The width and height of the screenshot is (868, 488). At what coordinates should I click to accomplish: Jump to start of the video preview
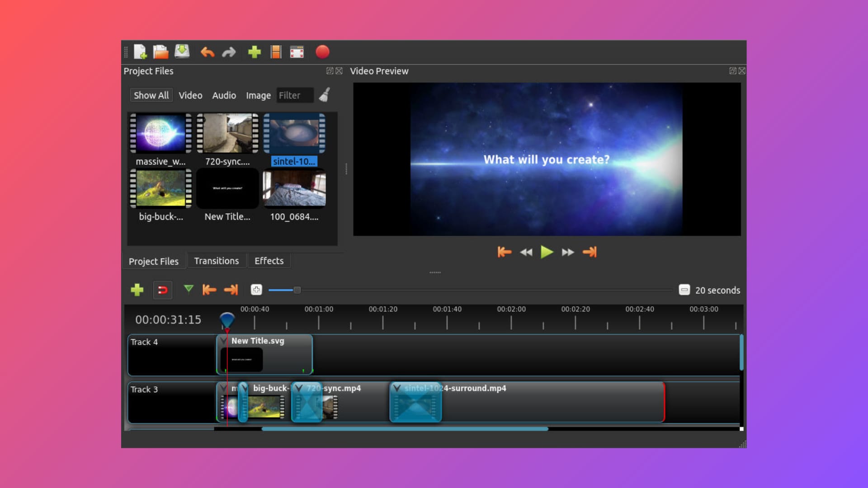[504, 252]
